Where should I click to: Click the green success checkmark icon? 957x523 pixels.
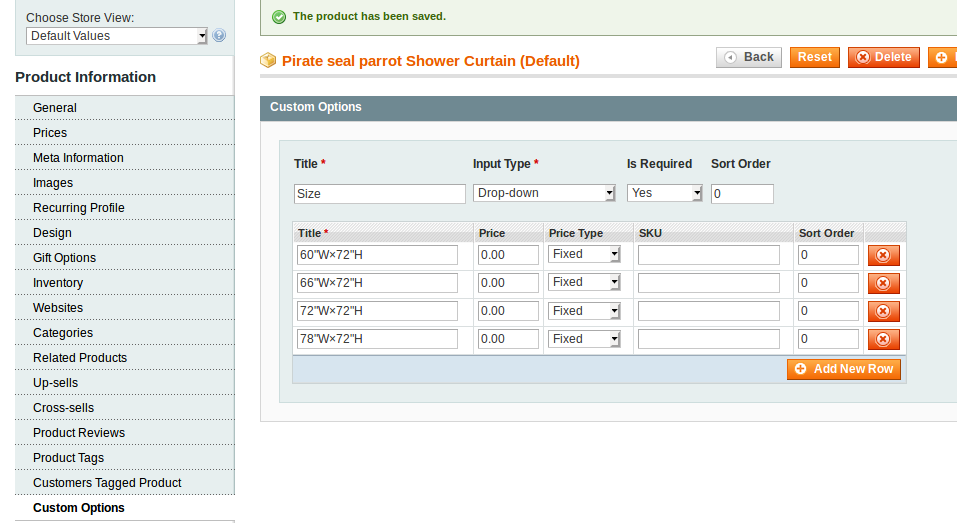point(279,17)
